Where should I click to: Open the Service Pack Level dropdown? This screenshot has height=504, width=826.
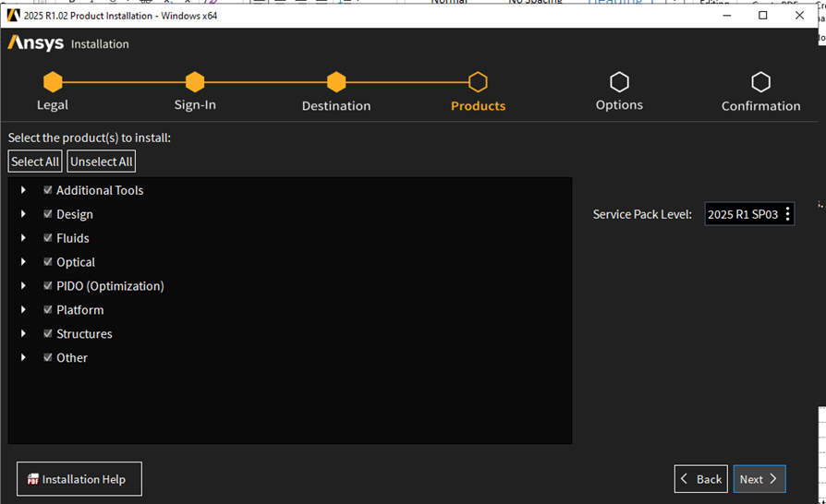(x=749, y=214)
